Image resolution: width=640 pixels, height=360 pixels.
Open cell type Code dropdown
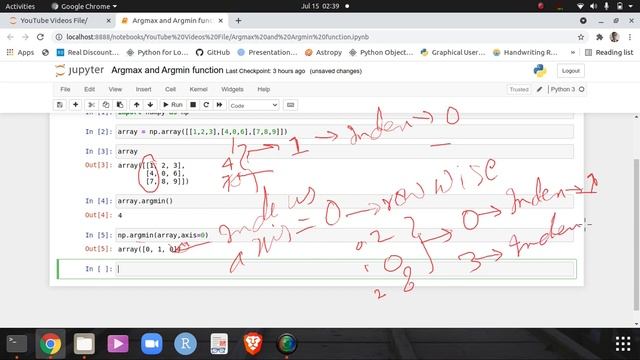click(253, 105)
